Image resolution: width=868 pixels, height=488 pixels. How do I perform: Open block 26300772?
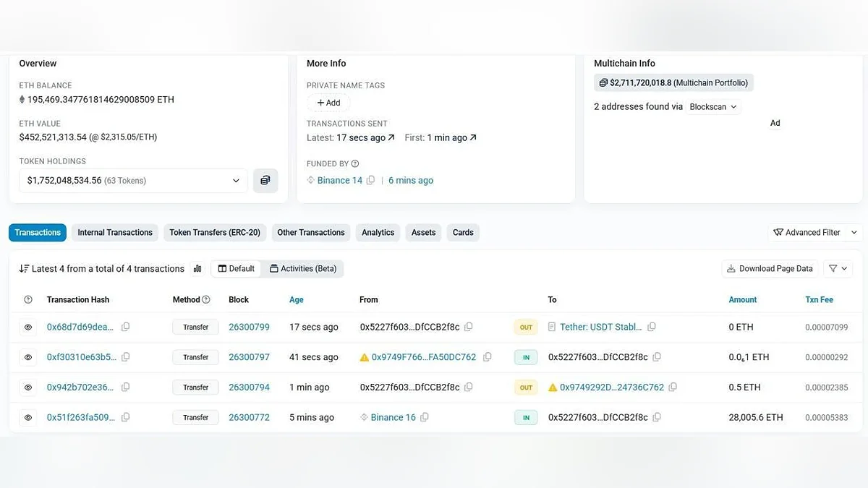coord(249,418)
